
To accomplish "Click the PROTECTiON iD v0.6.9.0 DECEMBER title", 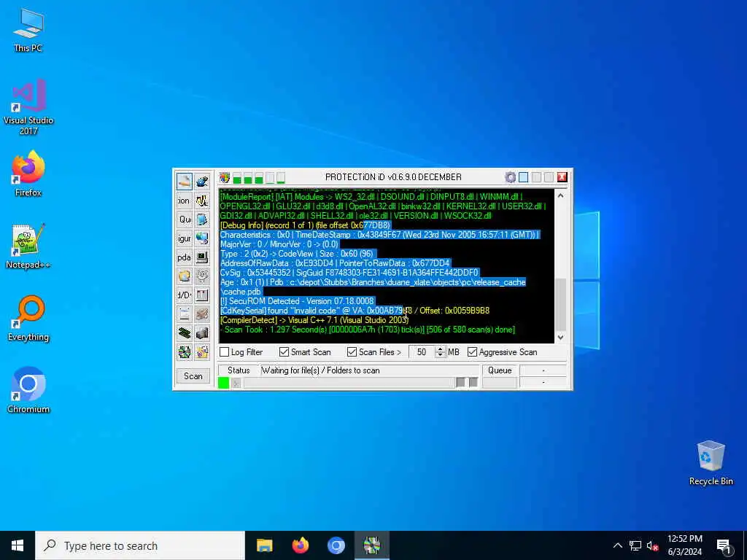I will 393,177.
